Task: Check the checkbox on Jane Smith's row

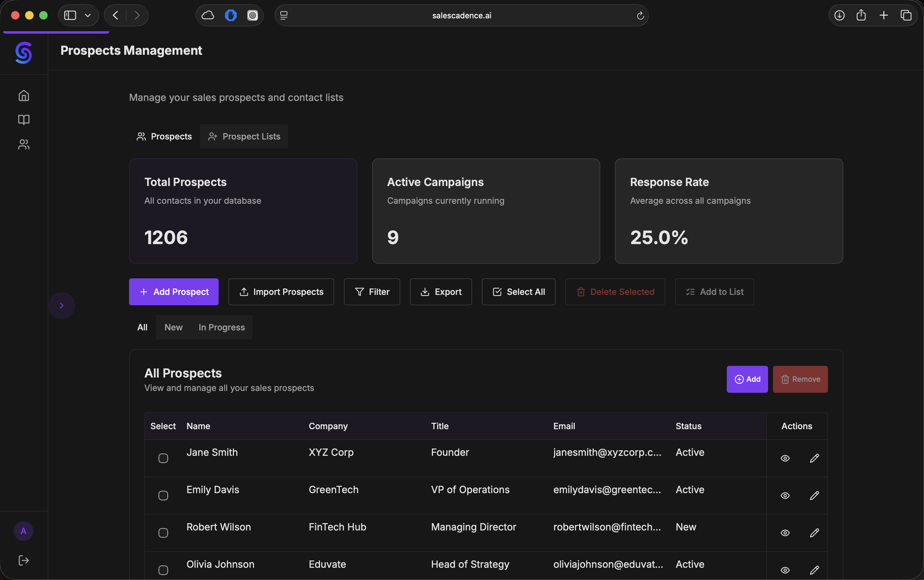Action: (163, 458)
